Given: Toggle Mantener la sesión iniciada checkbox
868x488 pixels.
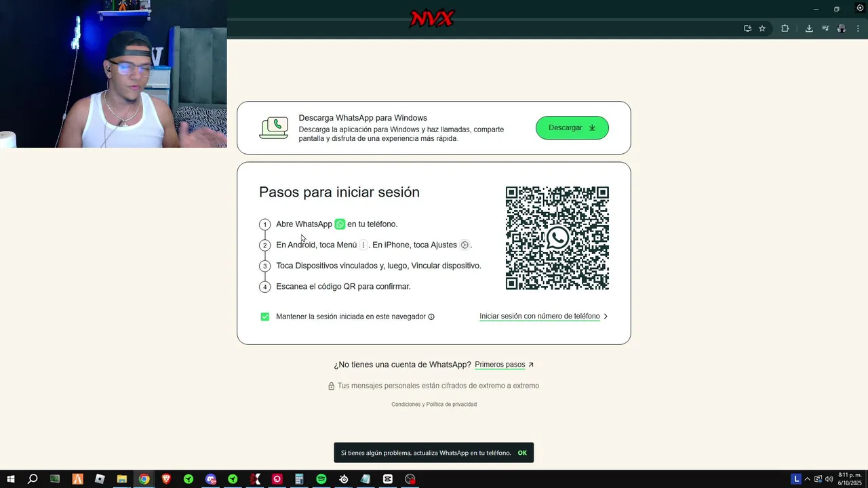Looking at the screenshot, I should pyautogui.click(x=265, y=317).
